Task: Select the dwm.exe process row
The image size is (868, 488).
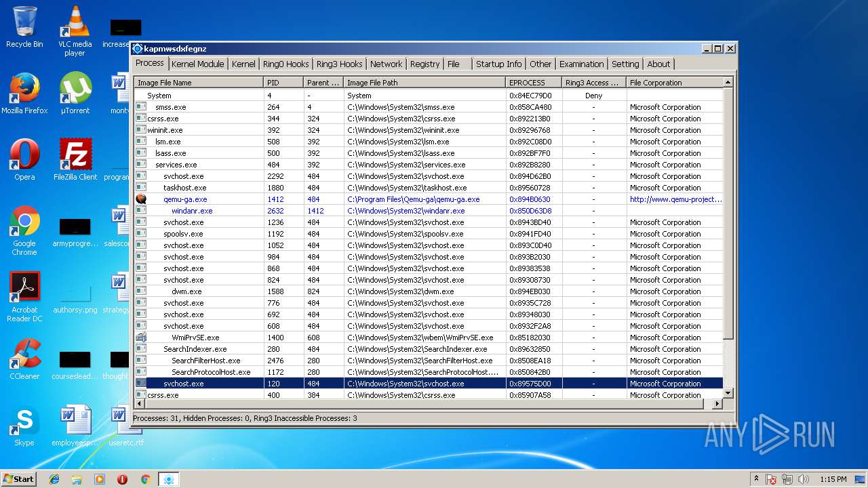Action: click(x=429, y=291)
